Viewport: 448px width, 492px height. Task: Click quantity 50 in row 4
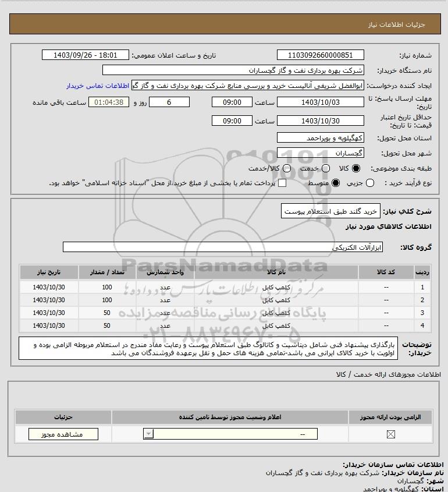tap(107, 325)
